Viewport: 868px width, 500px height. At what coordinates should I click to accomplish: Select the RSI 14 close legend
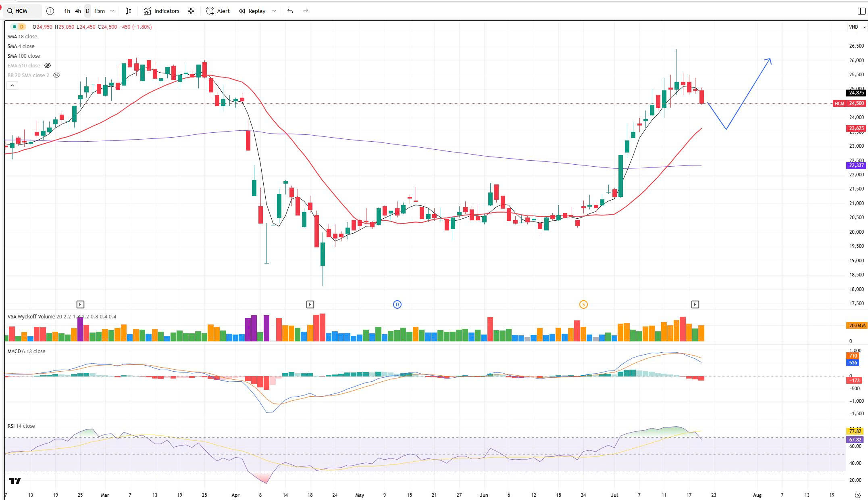click(21, 426)
